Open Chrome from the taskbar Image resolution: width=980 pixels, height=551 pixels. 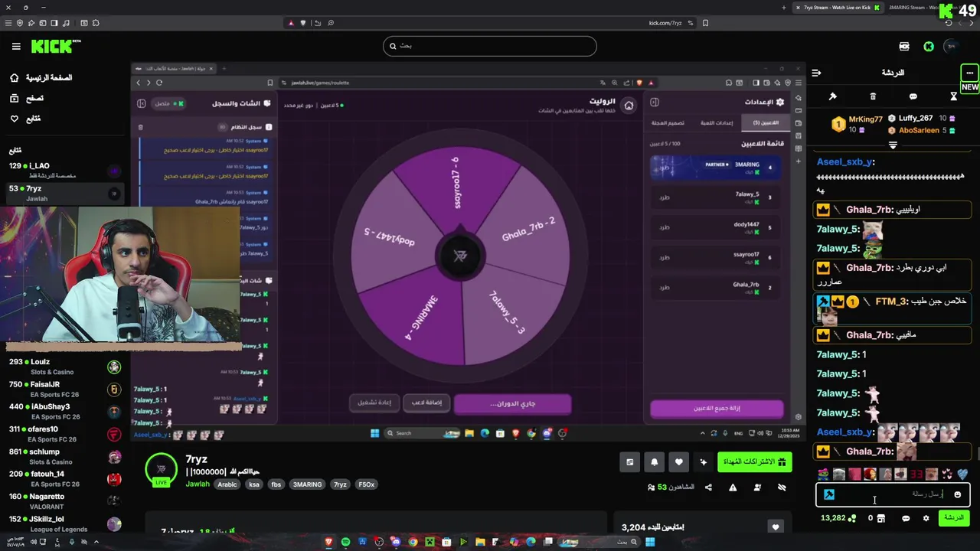point(413,542)
